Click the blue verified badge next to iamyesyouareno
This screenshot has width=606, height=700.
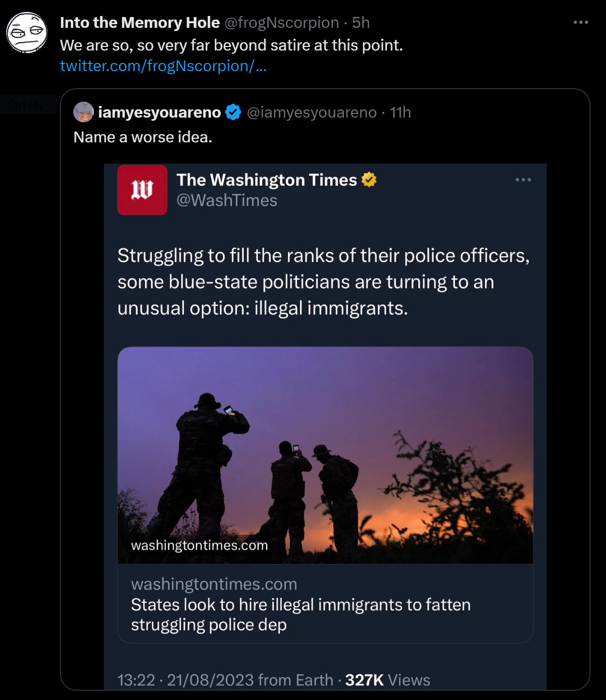[233, 112]
